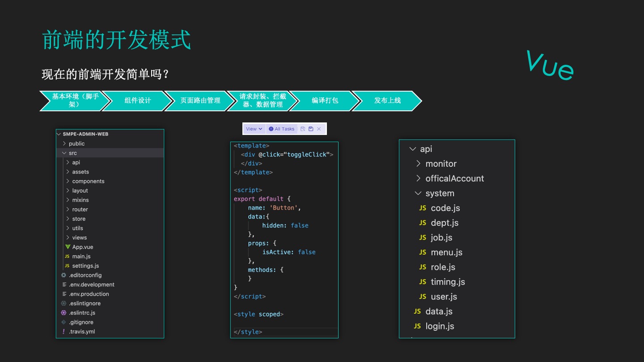Expand the monitor folder
Image resolution: width=644 pixels, height=362 pixels.
point(418,164)
